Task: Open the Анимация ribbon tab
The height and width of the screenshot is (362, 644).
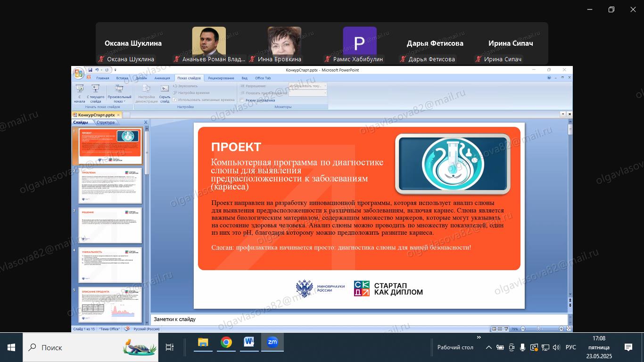Action: coord(162,78)
